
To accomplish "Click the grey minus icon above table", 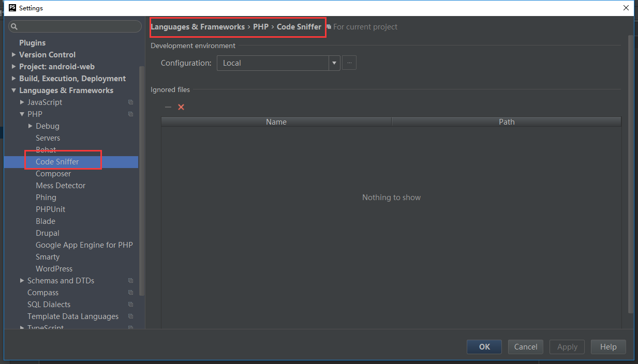I will 168,107.
